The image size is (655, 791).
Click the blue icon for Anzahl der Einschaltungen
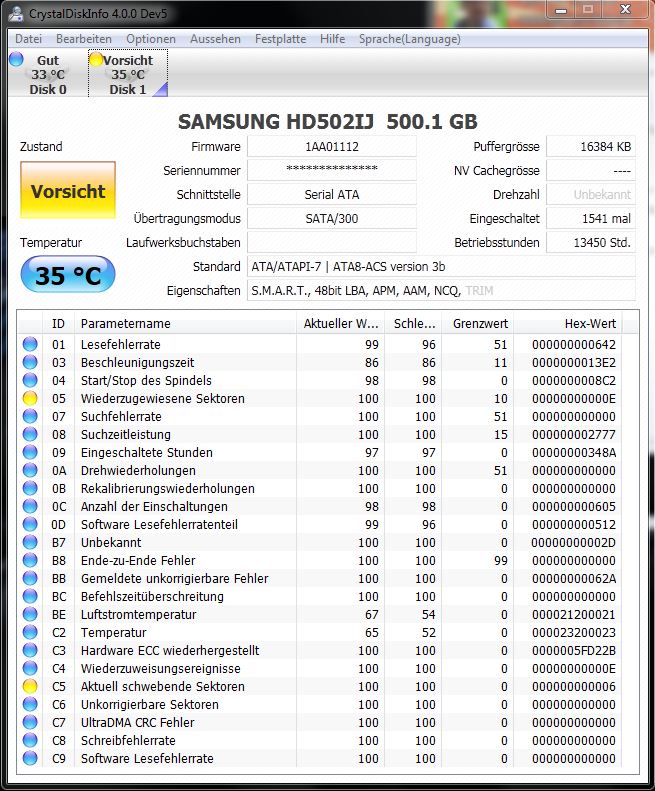30,506
